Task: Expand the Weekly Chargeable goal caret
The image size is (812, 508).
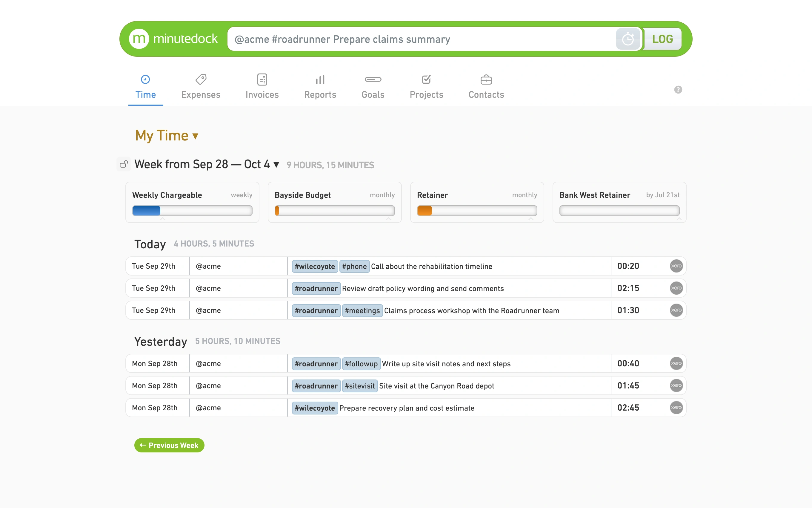Action: pyautogui.click(x=163, y=219)
